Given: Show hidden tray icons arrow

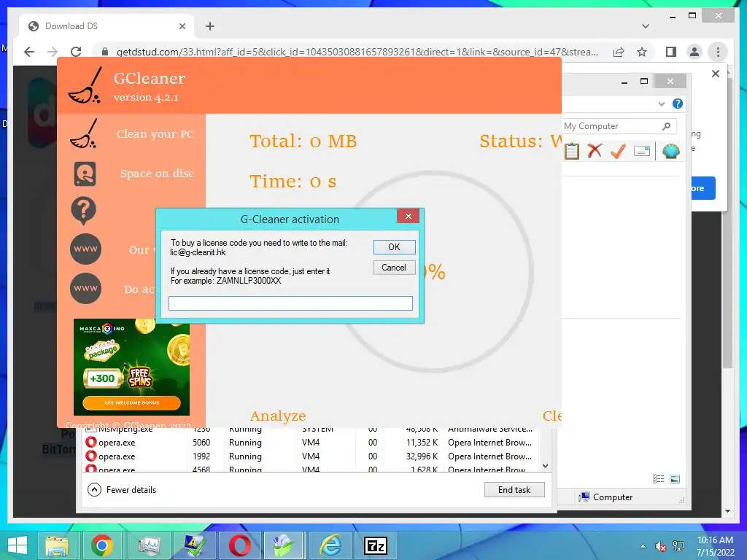Looking at the screenshot, I should click(643, 546).
